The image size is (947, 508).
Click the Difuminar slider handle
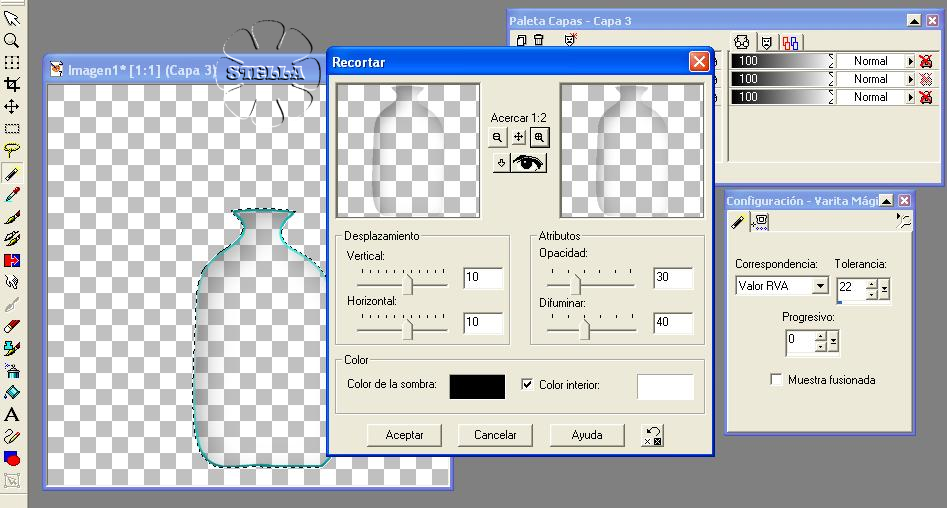(x=584, y=329)
